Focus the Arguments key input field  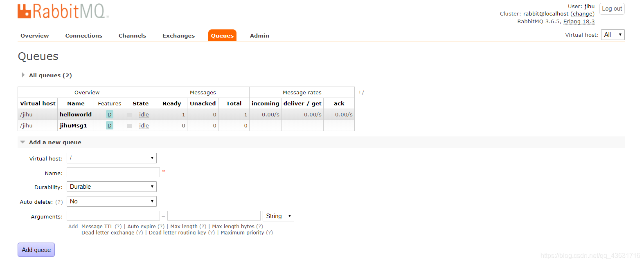point(113,216)
